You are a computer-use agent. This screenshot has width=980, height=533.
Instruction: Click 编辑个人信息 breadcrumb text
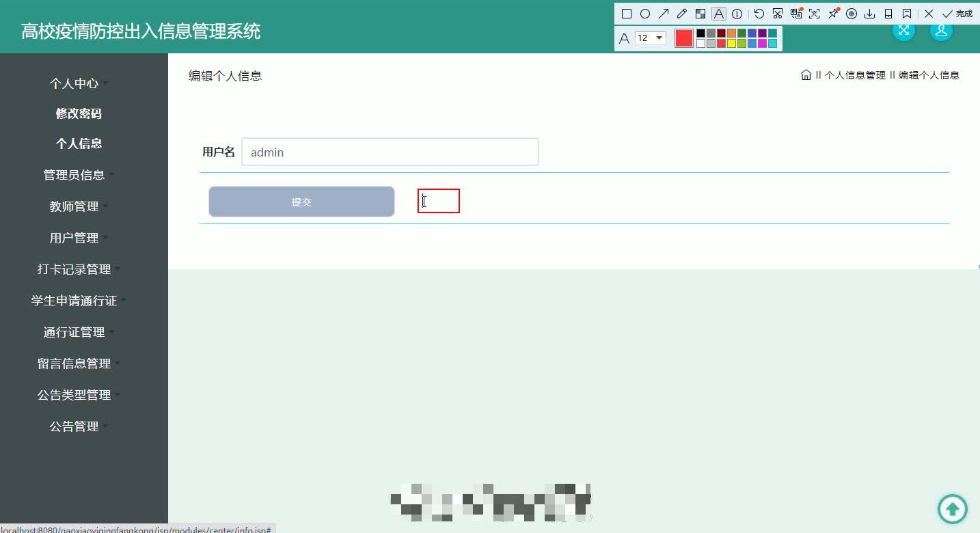click(x=929, y=75)
